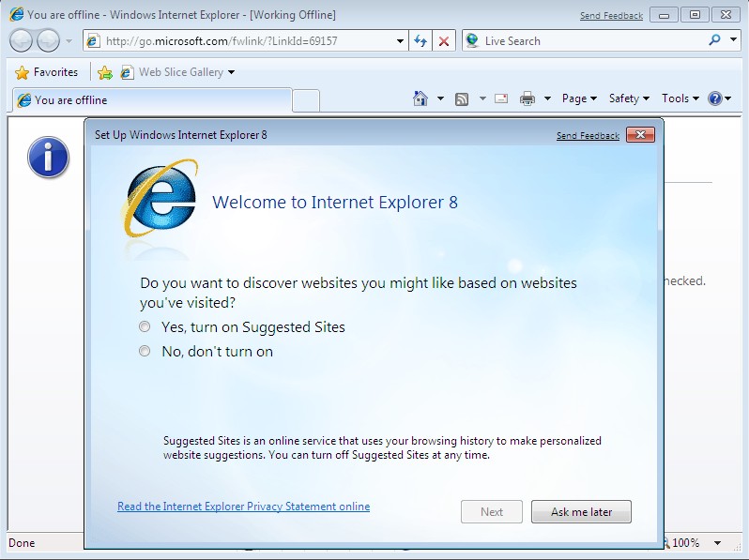749x560 pixels.
Task: Expand the Print options dropdown arrow
Action: pyautogui.click(x=547, y=98)
